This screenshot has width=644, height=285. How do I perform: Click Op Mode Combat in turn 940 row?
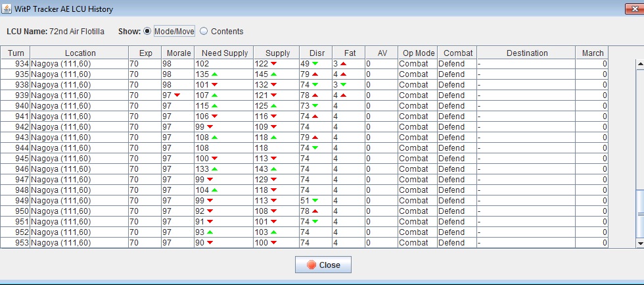tap(418, 106)
